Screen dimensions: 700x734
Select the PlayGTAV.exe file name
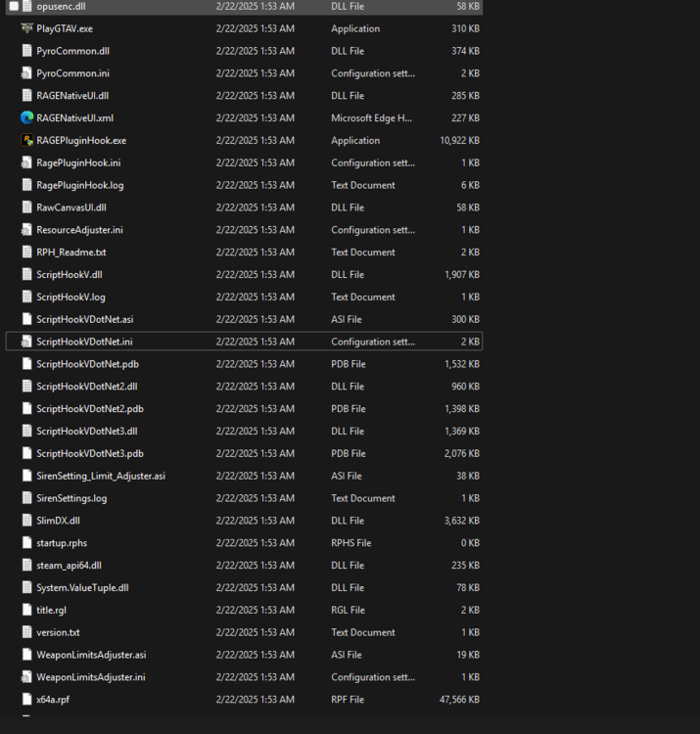click(x=65, y=28)
